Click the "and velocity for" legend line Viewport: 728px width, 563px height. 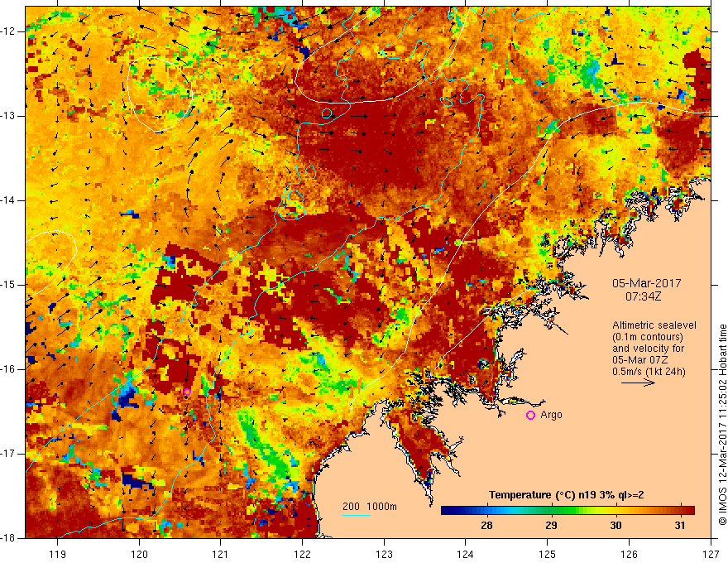click(x=648, y=349)
